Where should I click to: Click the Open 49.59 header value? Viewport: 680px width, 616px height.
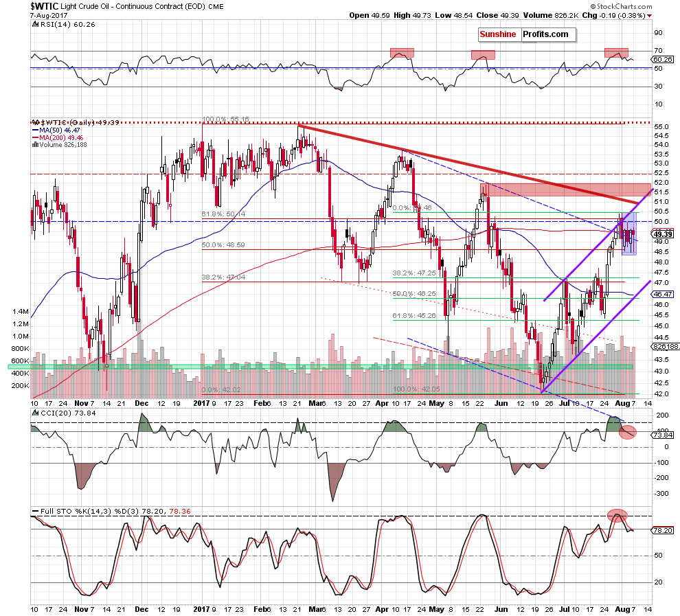click(x=370, y=15)
